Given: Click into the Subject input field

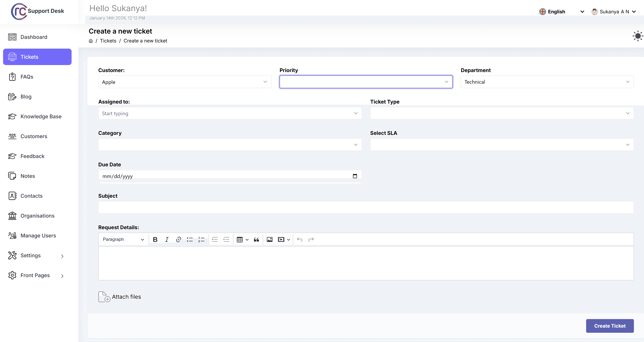Looking at the screenshot, I should 366,207.
